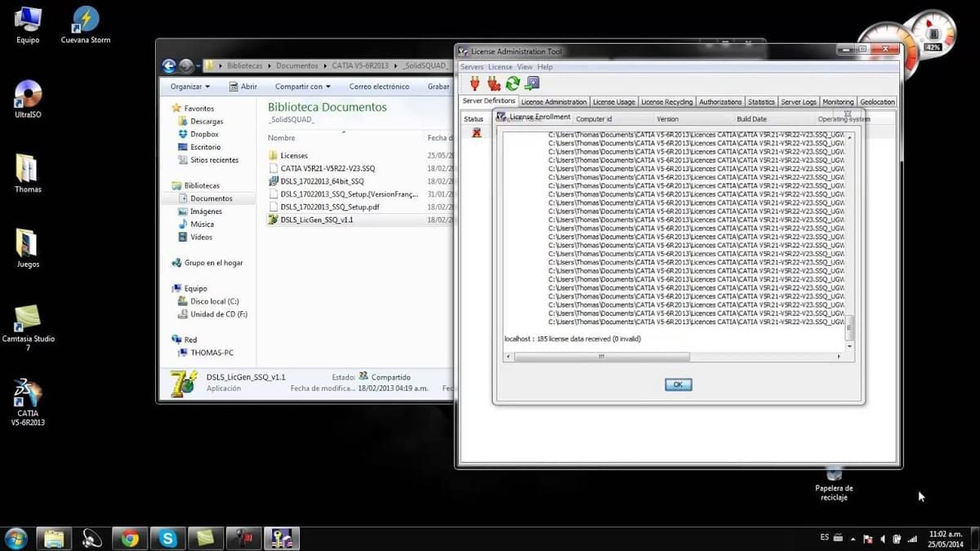Open Organizar dropdown in Explorer
This screenshot has width=980, height=551.
coord(190,87)
